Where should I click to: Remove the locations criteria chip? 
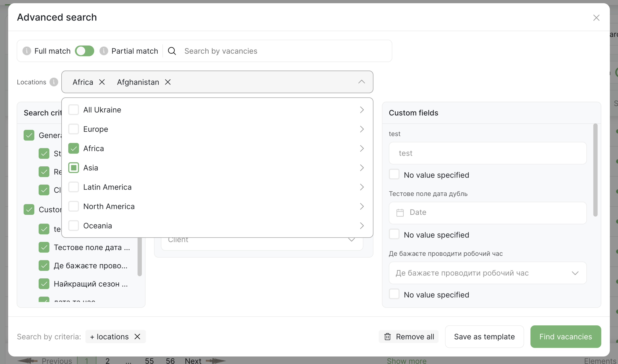tap(137, 337)
